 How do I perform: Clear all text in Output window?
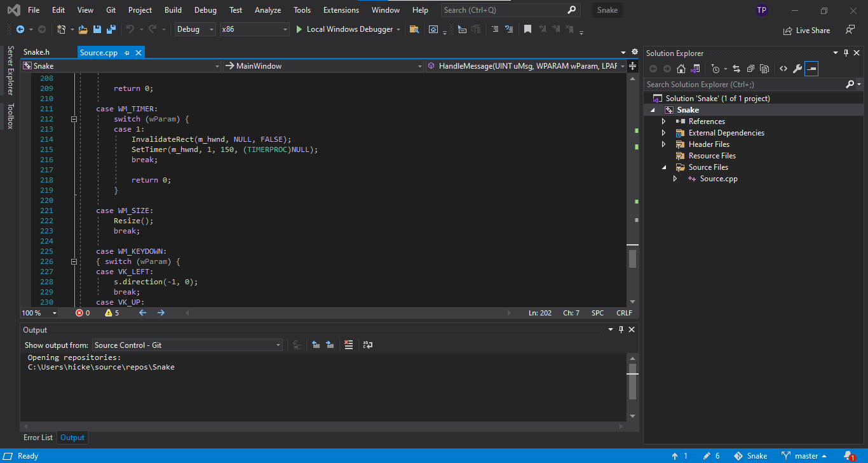pos(348,345)
